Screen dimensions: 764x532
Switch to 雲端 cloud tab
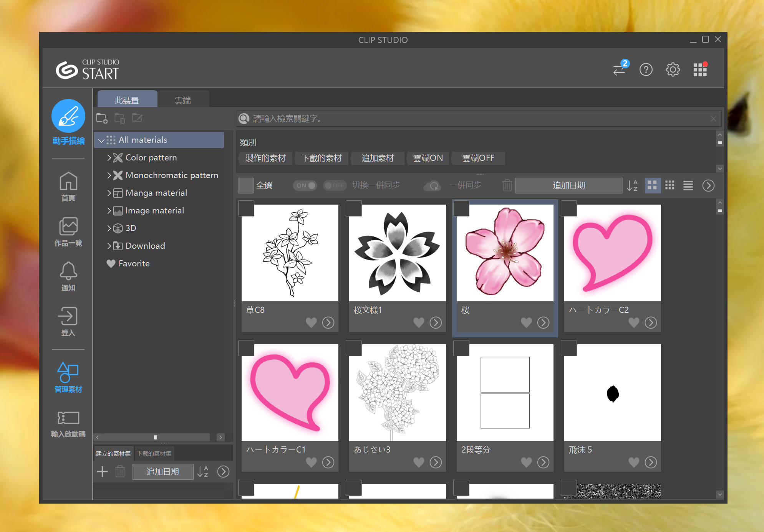pyautogui.click(x=183, y=100)
